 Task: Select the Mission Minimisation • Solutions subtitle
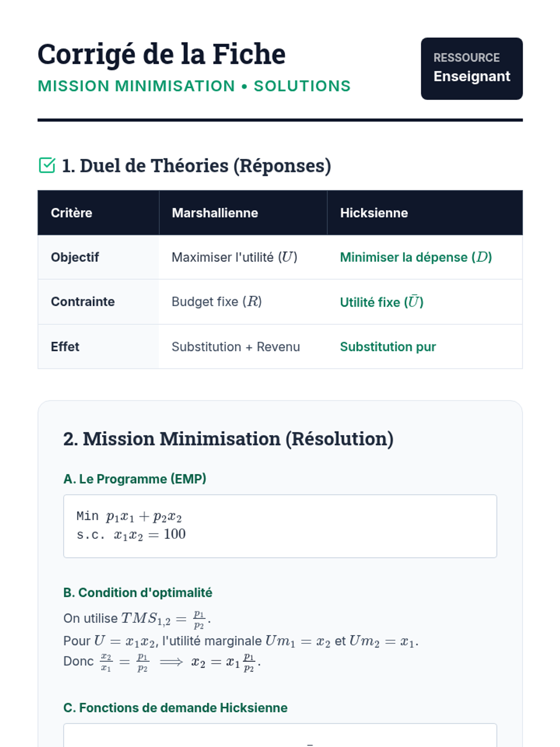(x=194, y=86)
